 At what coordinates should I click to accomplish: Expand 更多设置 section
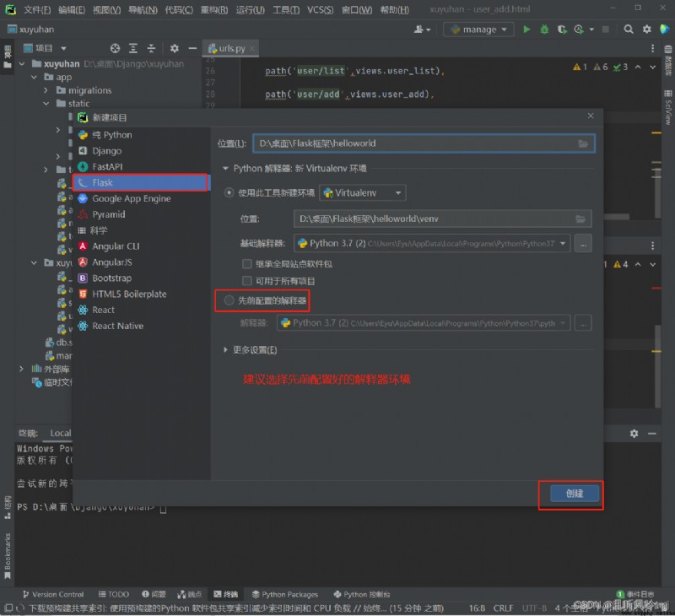225,350
